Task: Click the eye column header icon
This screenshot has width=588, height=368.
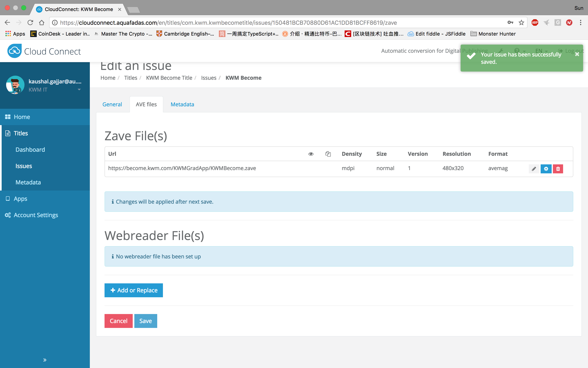Action: (x=311, y=154)
